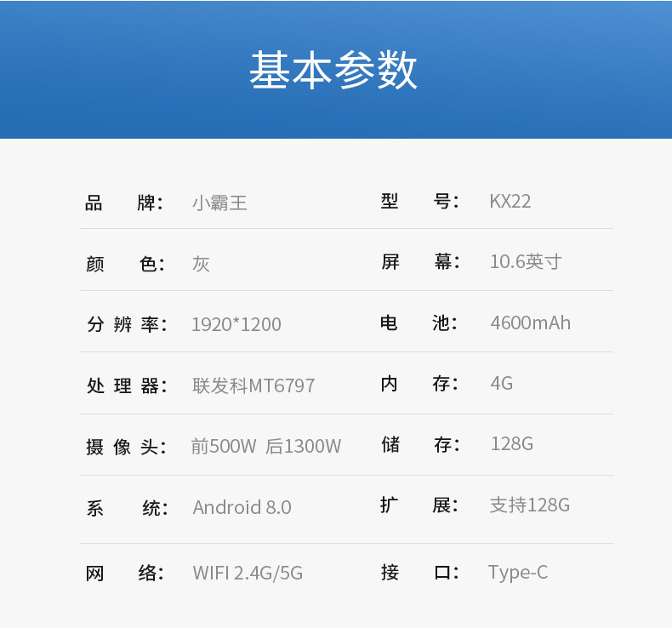672x628 pixels.
Task: Select the screen size 10.6英寸
Action: coord(526,261)
